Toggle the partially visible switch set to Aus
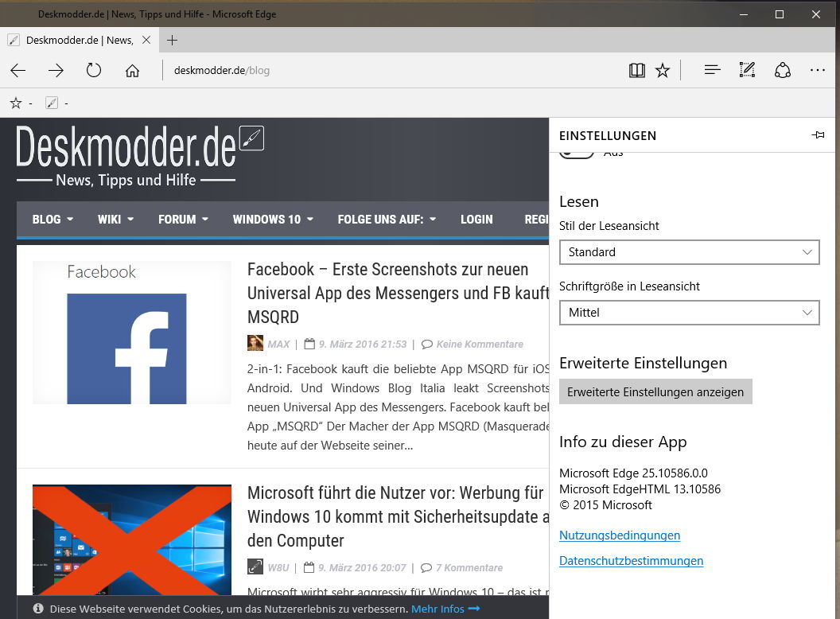 pos(577,154)
